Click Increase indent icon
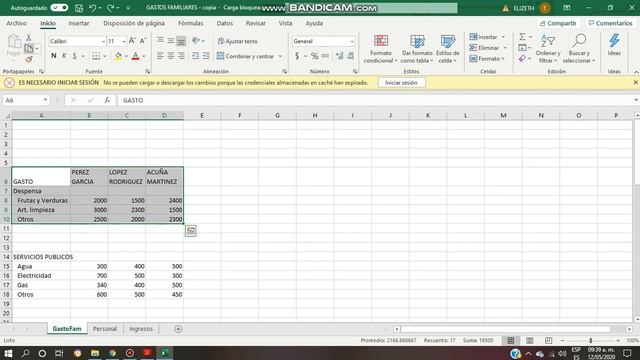The height and width of the screenshot is (360, 640). [207, 56]
